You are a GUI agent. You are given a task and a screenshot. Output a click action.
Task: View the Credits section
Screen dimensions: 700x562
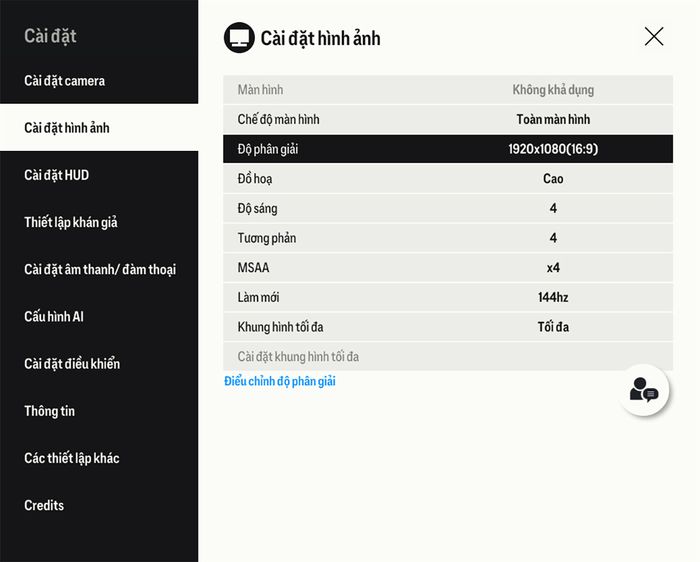coord(44,505)
